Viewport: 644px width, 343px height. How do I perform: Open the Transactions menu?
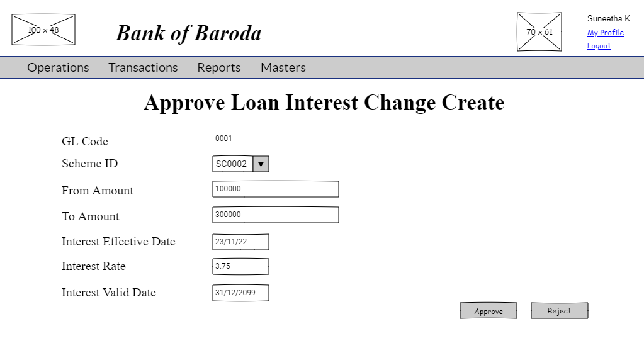[143, 67]
